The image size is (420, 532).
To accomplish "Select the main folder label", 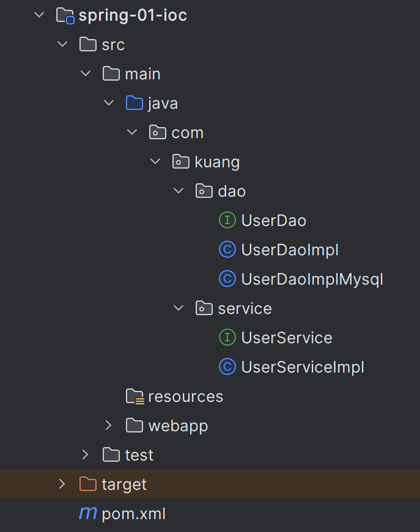I will (142, 74).
